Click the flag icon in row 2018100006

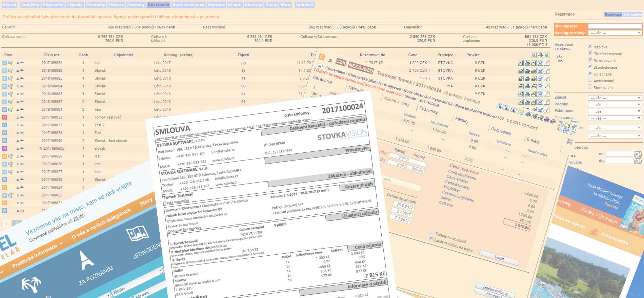10,71
